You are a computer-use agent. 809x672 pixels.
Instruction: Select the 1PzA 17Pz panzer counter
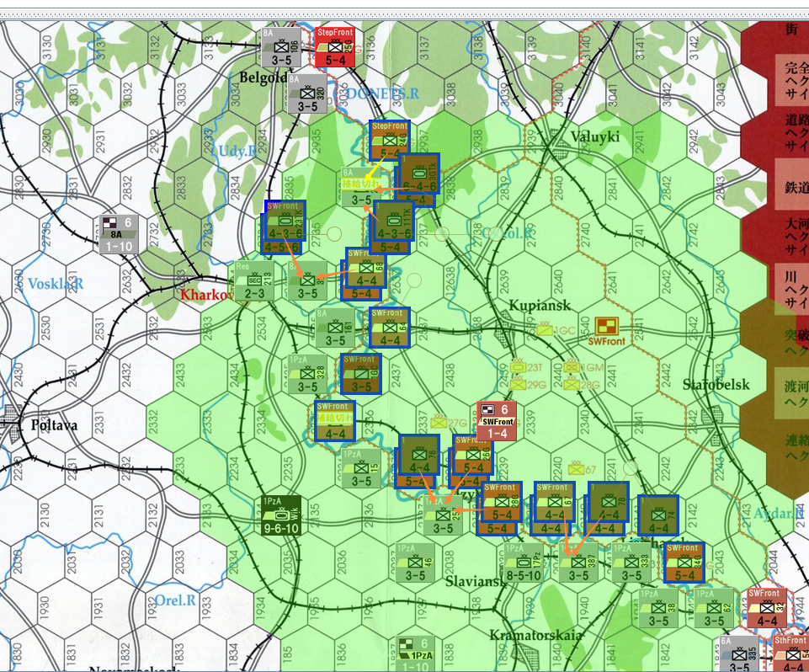524,563
